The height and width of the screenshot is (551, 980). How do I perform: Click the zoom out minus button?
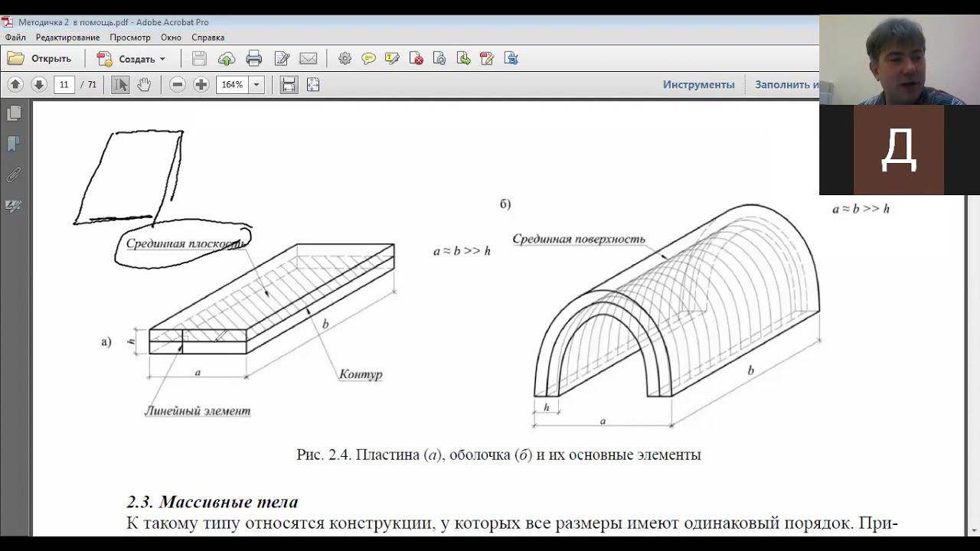pos(177,84)
